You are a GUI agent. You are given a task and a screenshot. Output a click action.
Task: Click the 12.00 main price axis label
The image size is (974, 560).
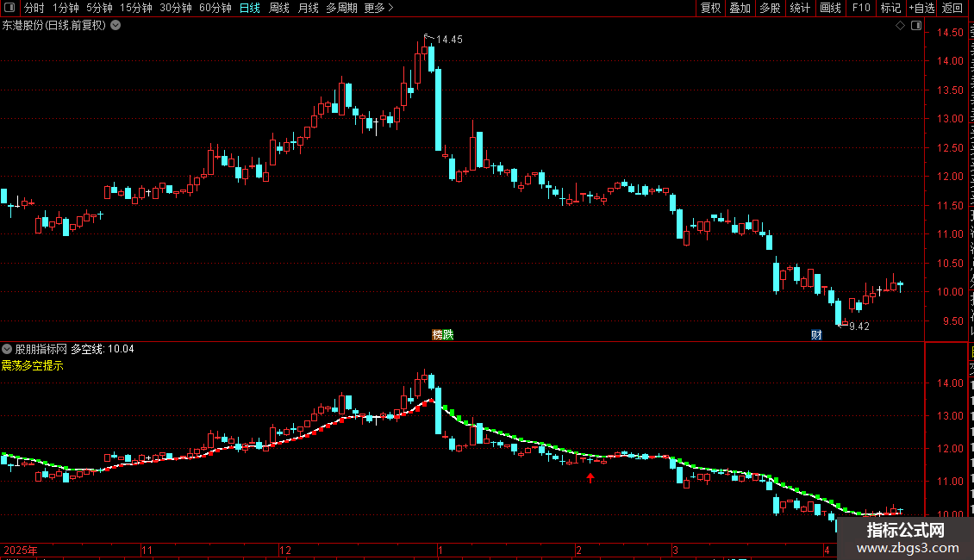950,177
